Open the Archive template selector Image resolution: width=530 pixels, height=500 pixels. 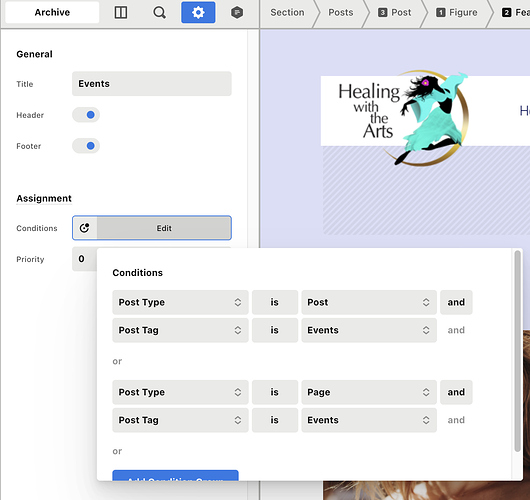click(52, 13)
